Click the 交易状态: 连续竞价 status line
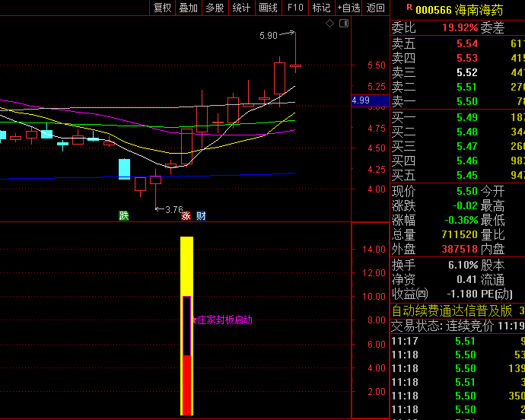This screenshot has width=525, height=420. [458, 326]
